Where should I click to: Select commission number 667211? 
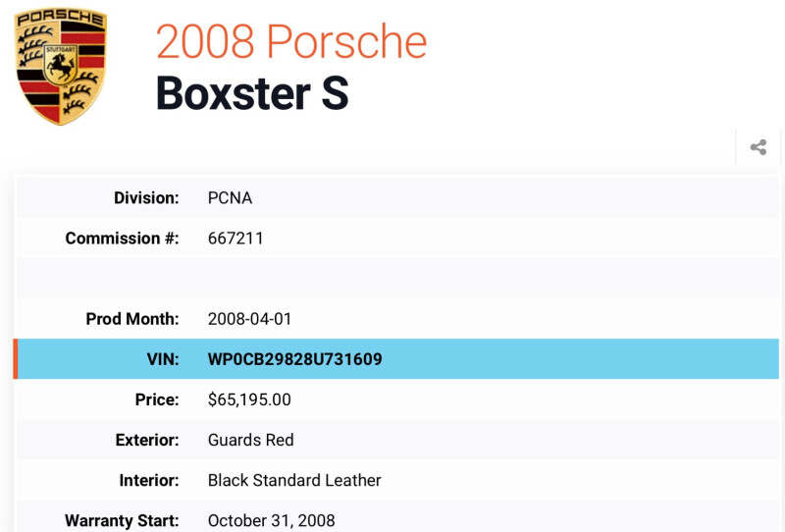pyautogui.click(x=235, y=239)
